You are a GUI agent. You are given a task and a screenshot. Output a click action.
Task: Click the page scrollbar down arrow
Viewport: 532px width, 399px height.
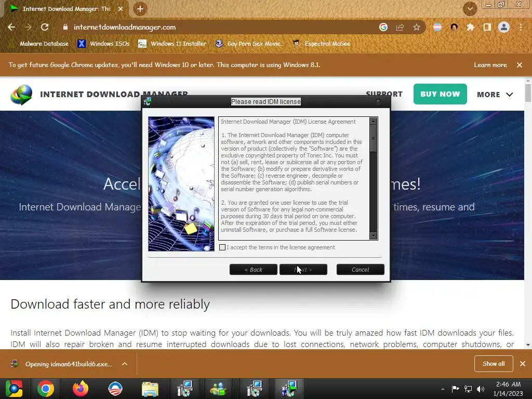pos(528,345)
